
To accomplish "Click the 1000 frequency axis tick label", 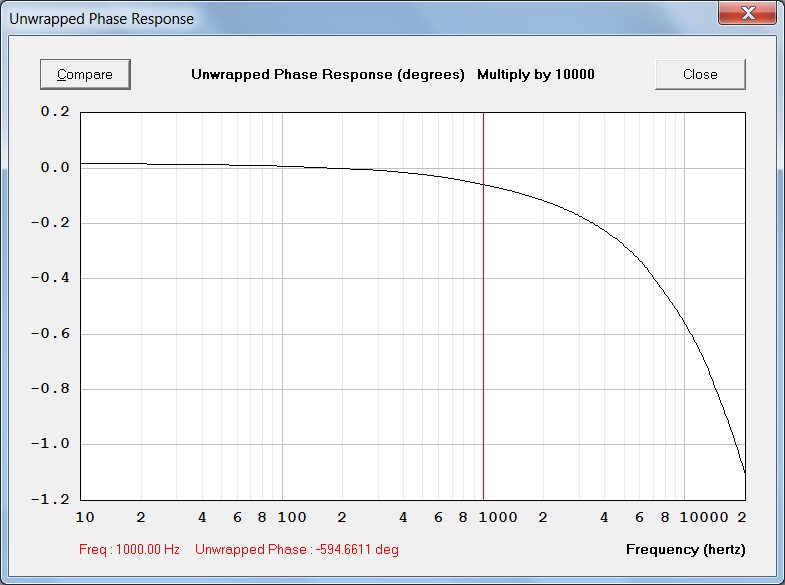I will (x=498, y=517).
